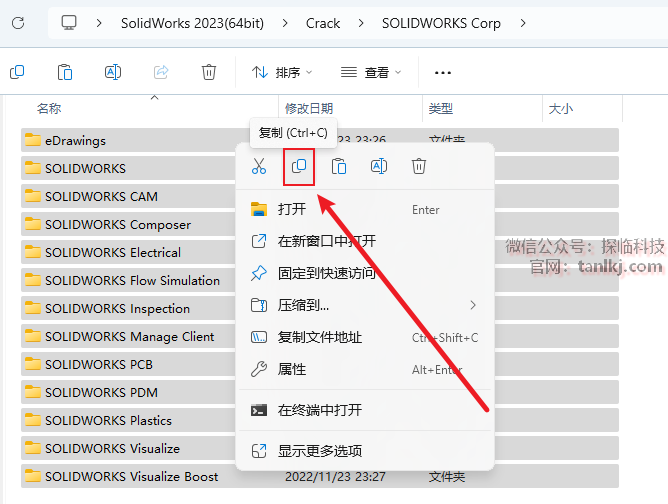The width and height of the screenshot is (668, 504).
Task: Click Cut scissors icon in context menu
Action: (259, 166)
